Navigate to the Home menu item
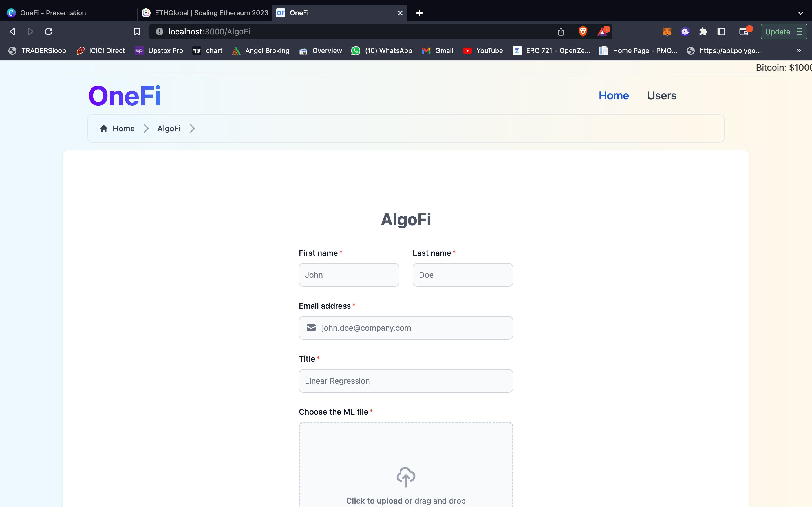The height and width of the screenshot is (507, 812). (614, 95)
